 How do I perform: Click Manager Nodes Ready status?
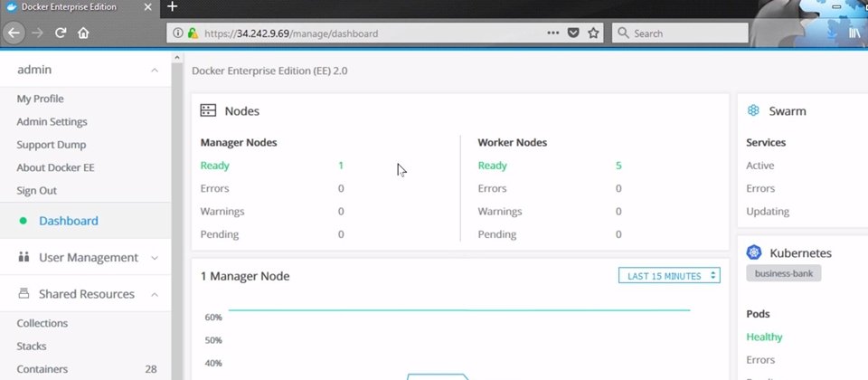click(215, 165)
